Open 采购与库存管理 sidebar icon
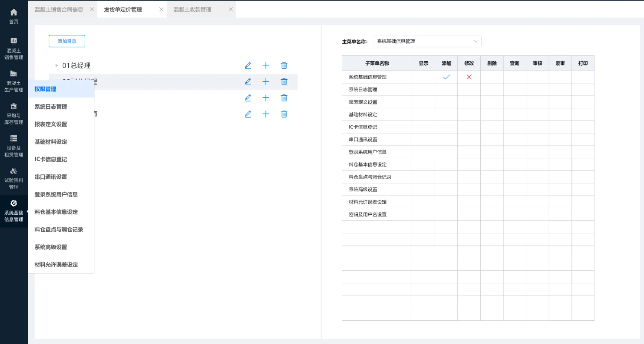This screenshot has height=344, width=644. click(14, 114)
